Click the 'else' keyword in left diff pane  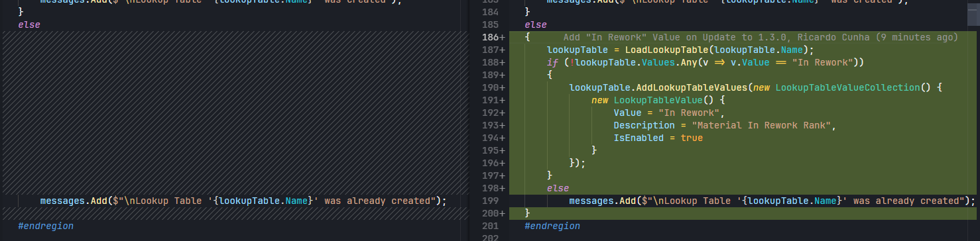pos(29,24)
